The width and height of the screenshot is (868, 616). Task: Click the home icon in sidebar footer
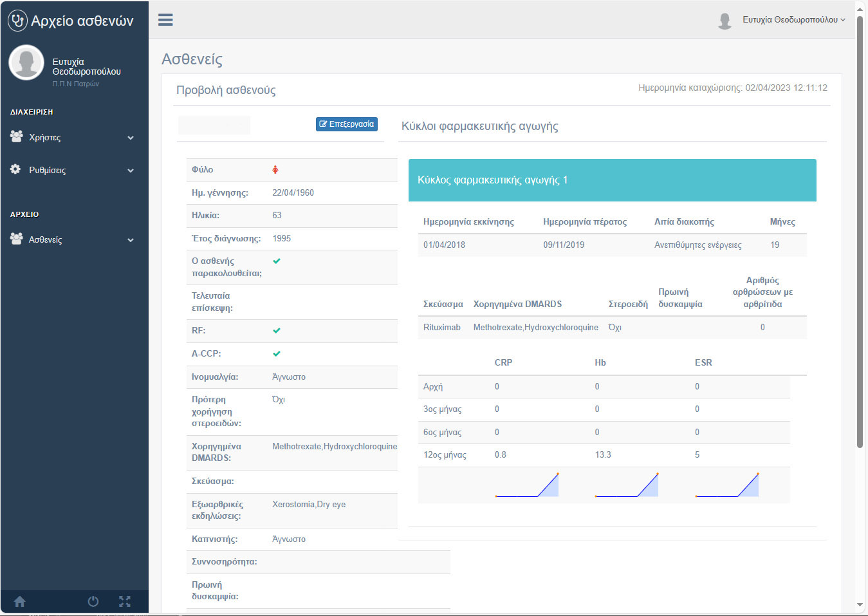(x=20, y=601)
